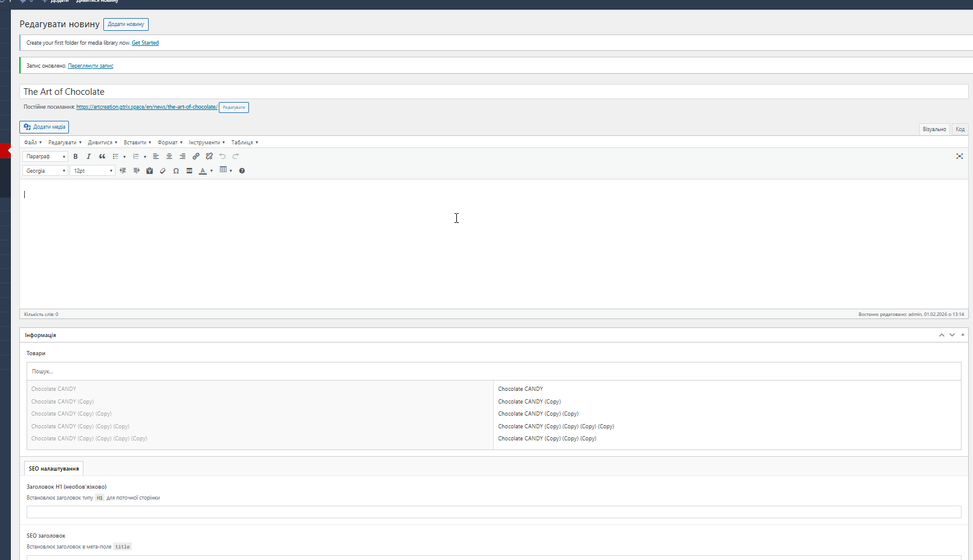Open the Файл menu
973x560 pixels.
click(33, 143)
